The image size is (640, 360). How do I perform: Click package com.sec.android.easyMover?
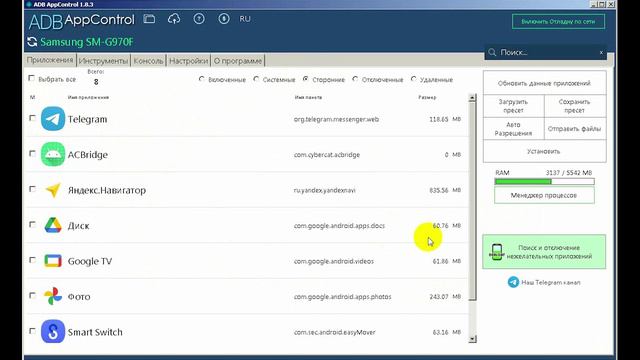click(x=334, y=332)
